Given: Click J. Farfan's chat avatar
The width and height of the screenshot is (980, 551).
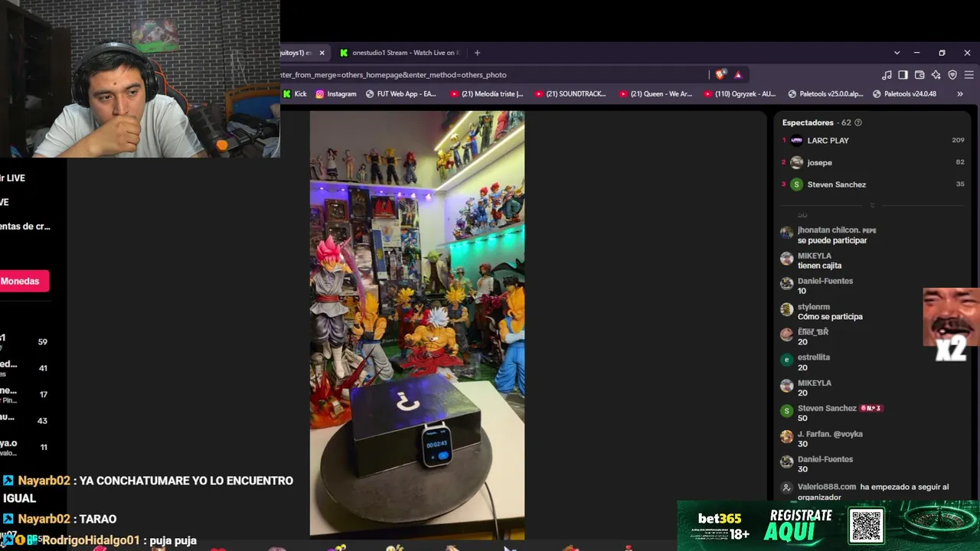Looking at the screenshot, I should click(786, 436).
